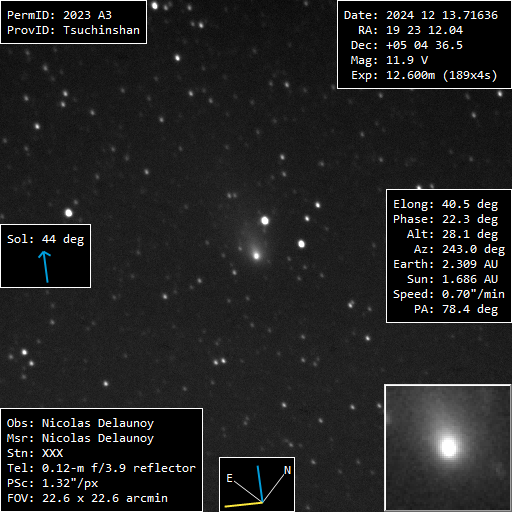
Task: Click the Date 2024 12 13.71636 line
Action: [x=421, y=15]
